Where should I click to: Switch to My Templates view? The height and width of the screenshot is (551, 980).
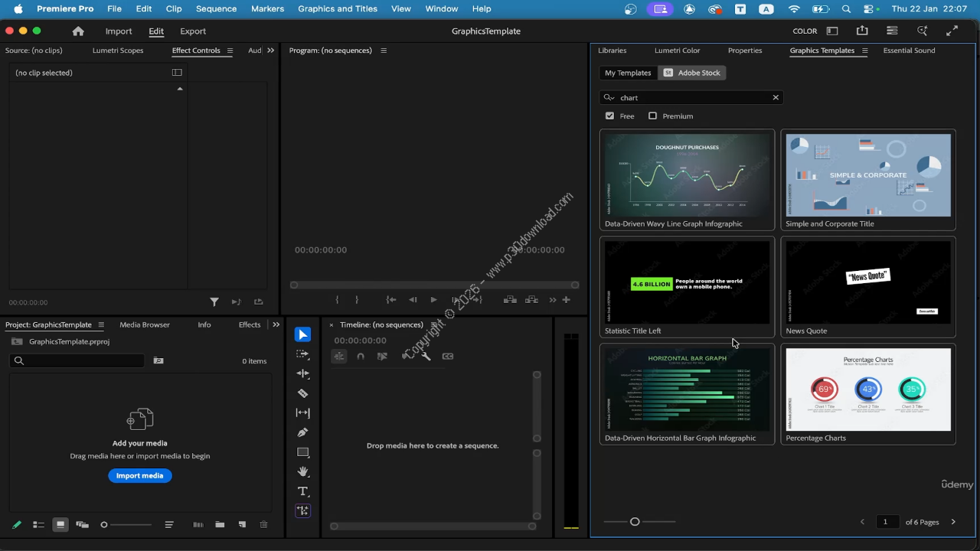(x=628, y=73)
